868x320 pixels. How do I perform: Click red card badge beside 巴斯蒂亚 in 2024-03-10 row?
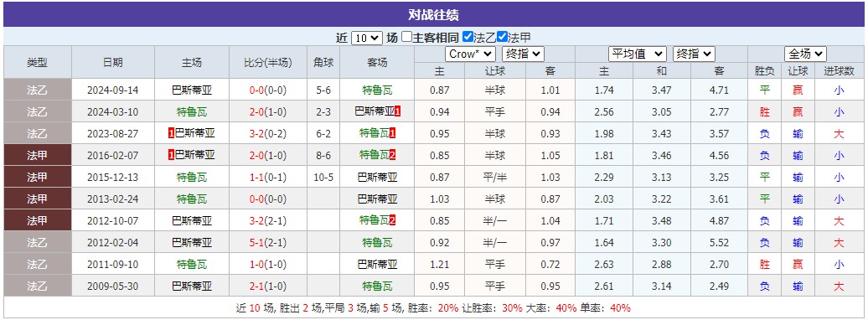(398, 112)
